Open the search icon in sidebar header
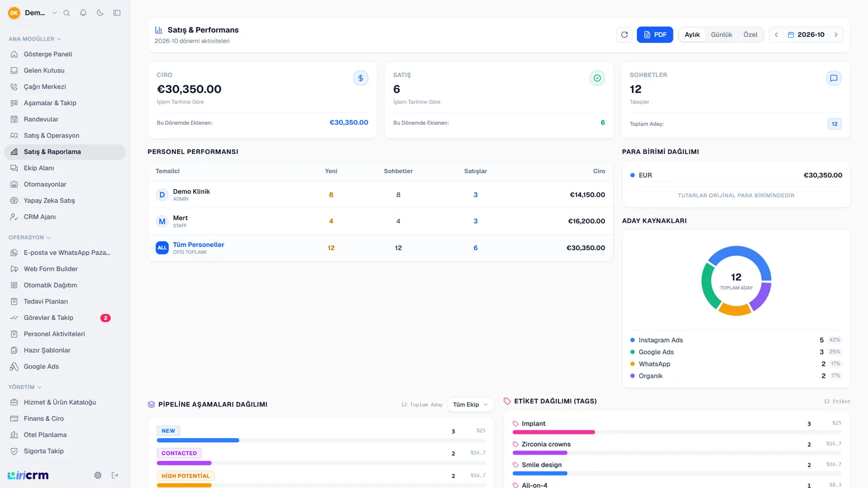This screenshot has height=488, width=868. [67, 13]
